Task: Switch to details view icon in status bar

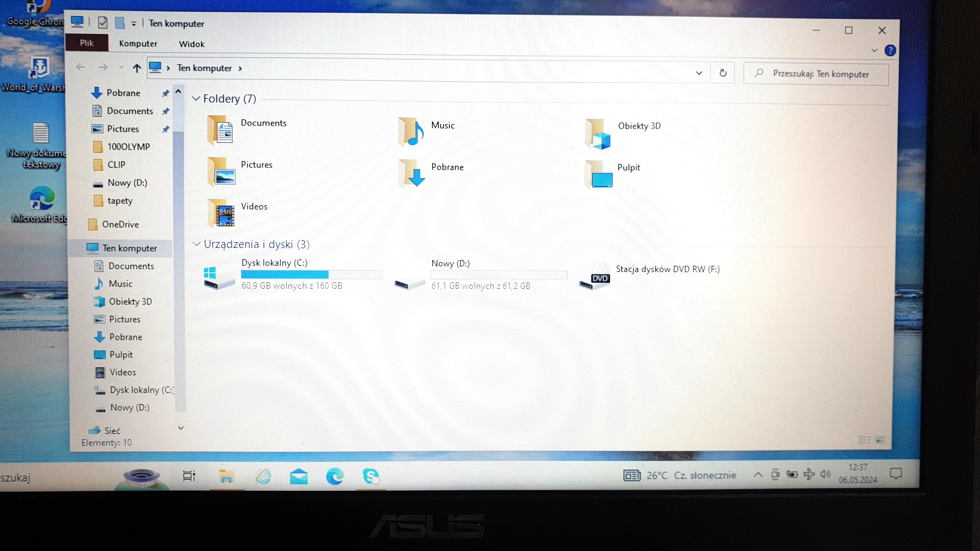Action: tap(865, 440)
